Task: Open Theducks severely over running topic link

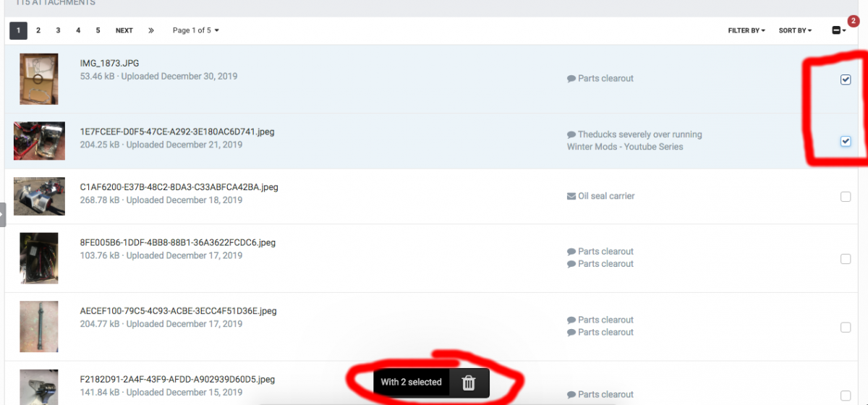Action: pos(640,135)
